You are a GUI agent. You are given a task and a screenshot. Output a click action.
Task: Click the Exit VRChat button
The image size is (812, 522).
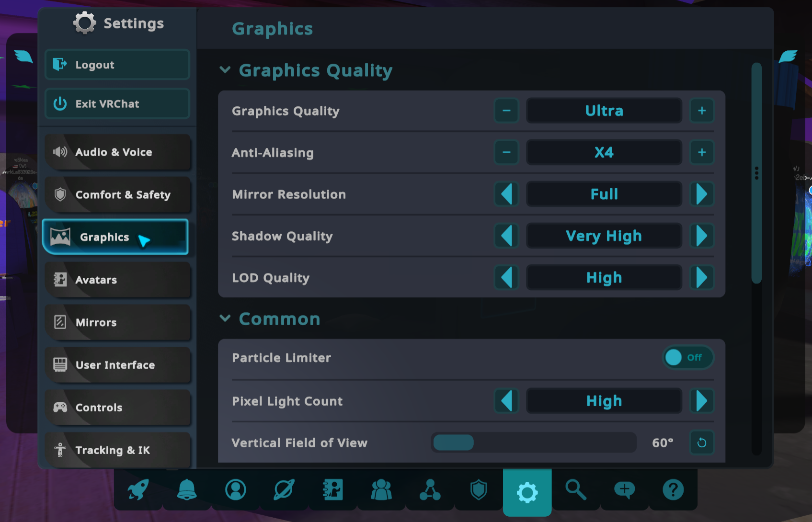117,103
